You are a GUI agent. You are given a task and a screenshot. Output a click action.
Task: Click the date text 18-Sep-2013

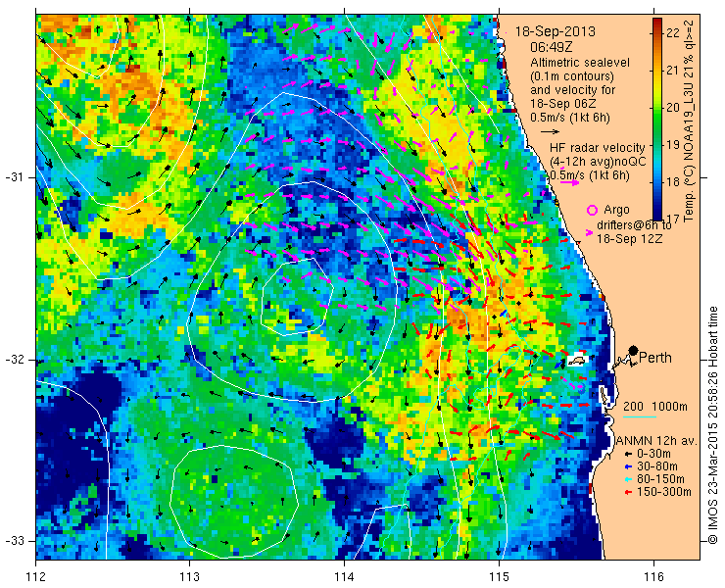[556, 31]
